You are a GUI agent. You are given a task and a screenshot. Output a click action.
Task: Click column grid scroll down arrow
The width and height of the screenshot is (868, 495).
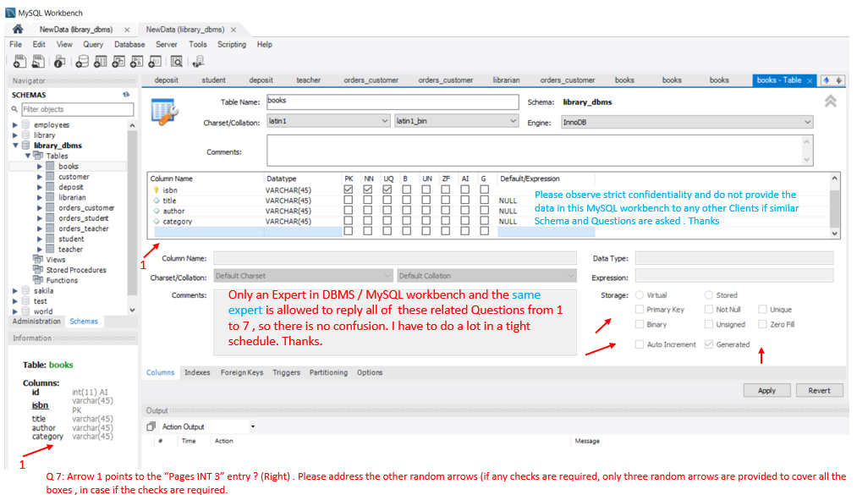835,234
